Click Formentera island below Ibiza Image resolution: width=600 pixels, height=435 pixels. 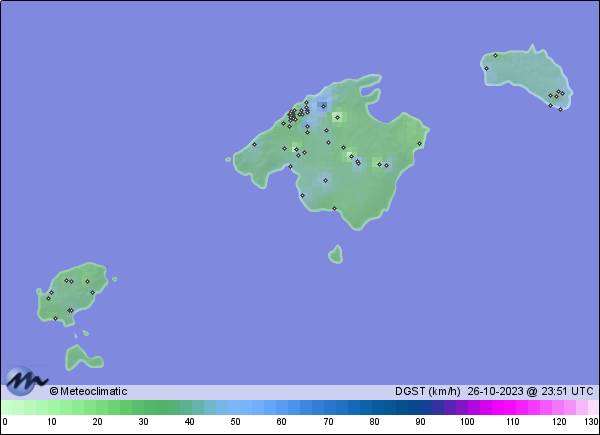click(x=82, y=356)
